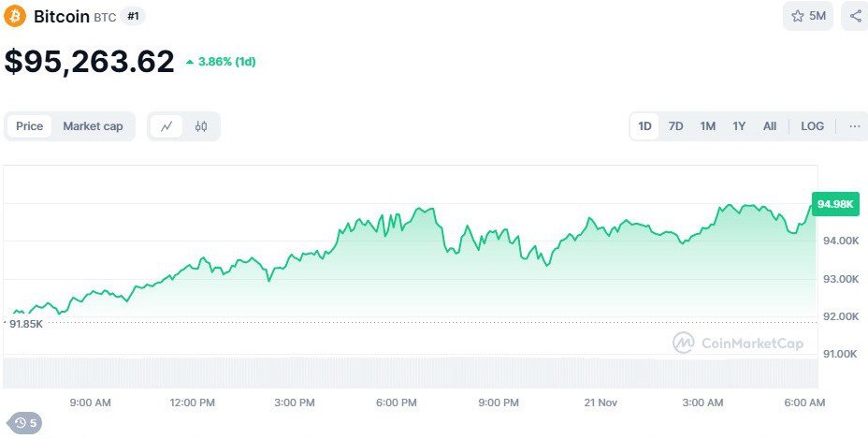
Task: Select the 7D time range
Action: click(675, 126)
